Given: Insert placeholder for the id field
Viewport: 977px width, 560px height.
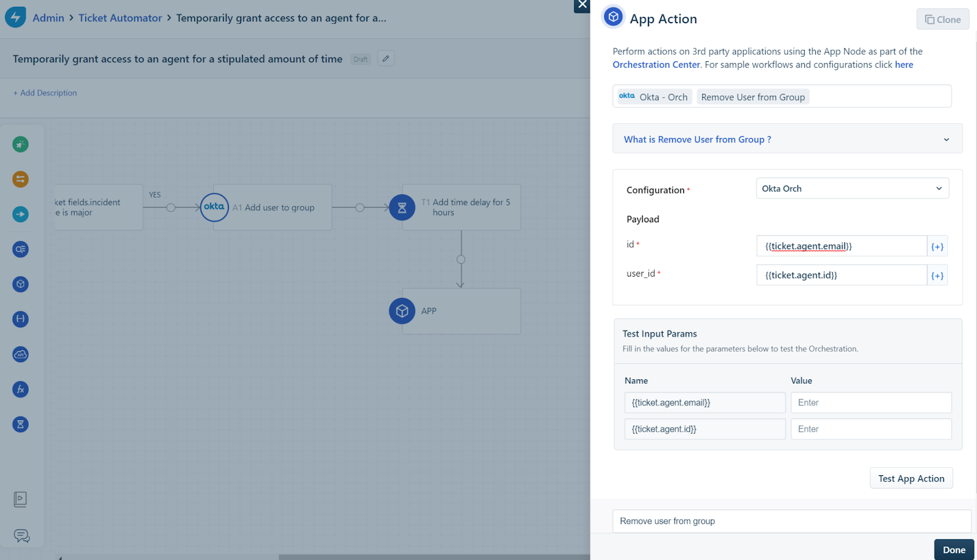Looking at the screenshot, I should (937, 246).
